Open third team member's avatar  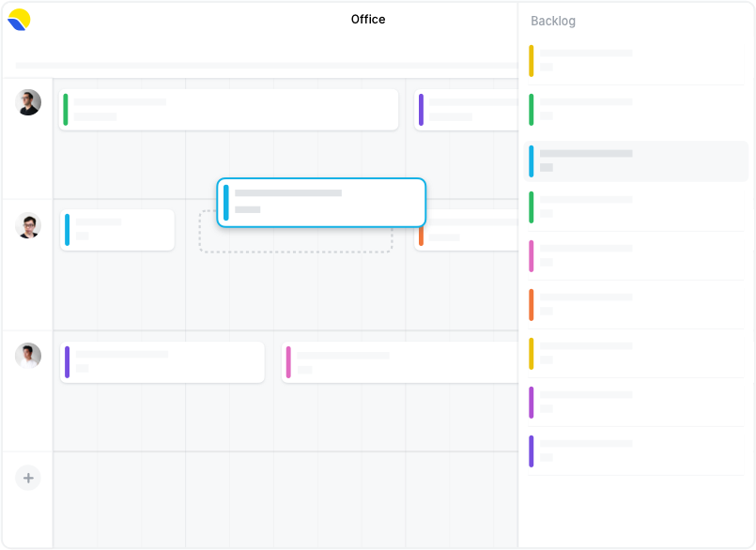pos(28,356)
